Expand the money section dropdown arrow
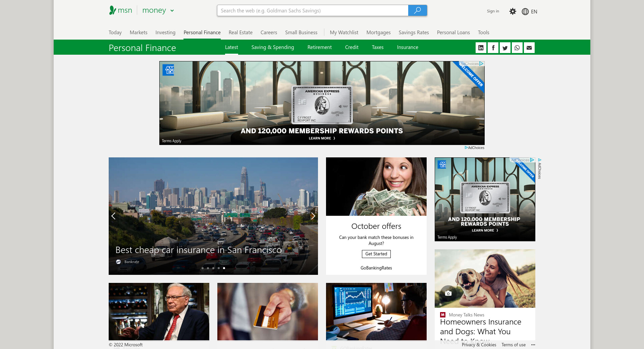Viewport: 644px width, 349px height. click(x=172, y=11)
